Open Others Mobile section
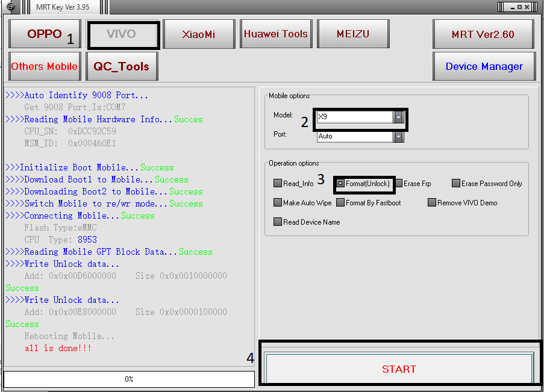544x392 pixels. tap(45, 66)
